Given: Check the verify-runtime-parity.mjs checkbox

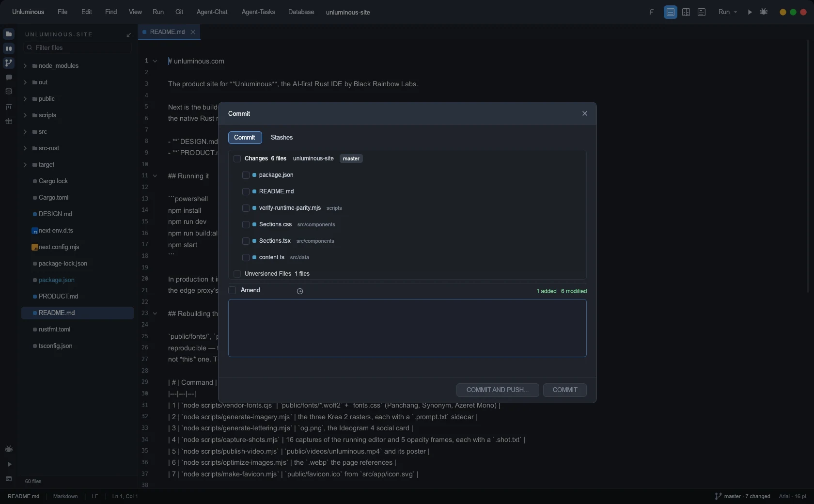Looking at the screenshot, I should pos(246,208).
